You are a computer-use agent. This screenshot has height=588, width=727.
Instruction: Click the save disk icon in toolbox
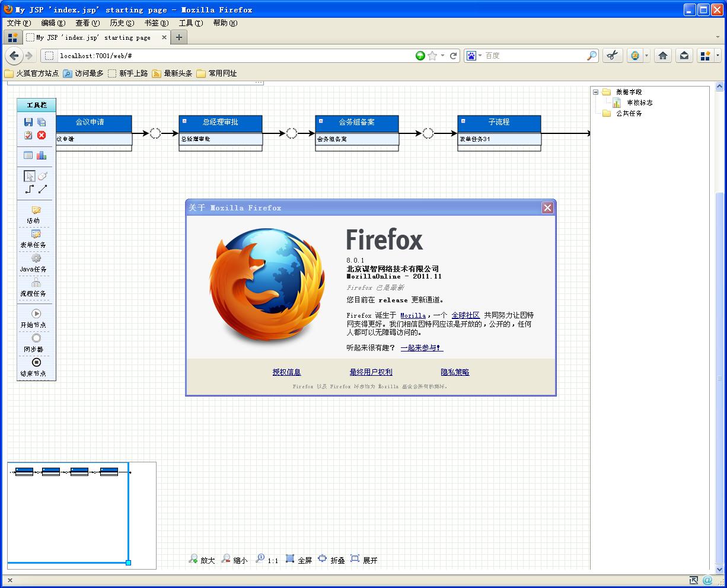[28, 122]
